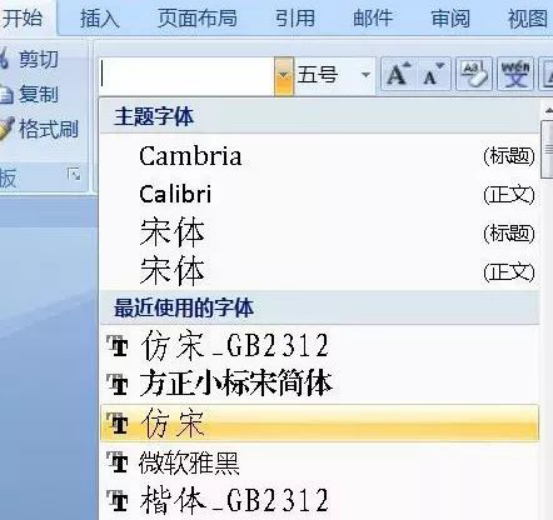This screenshot has width=553, height=520.
Task: Switch to the 插入 tab
Action: tap(100, 18)
